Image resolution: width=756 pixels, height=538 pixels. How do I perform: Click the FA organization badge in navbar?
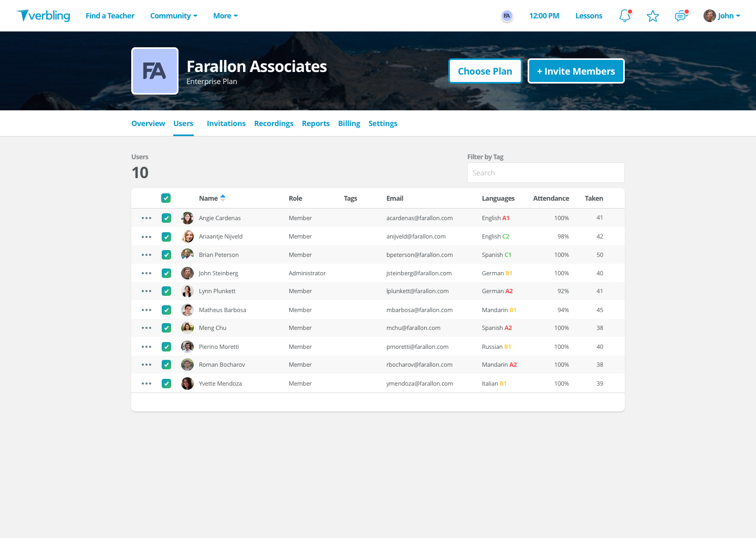(507, 16)
